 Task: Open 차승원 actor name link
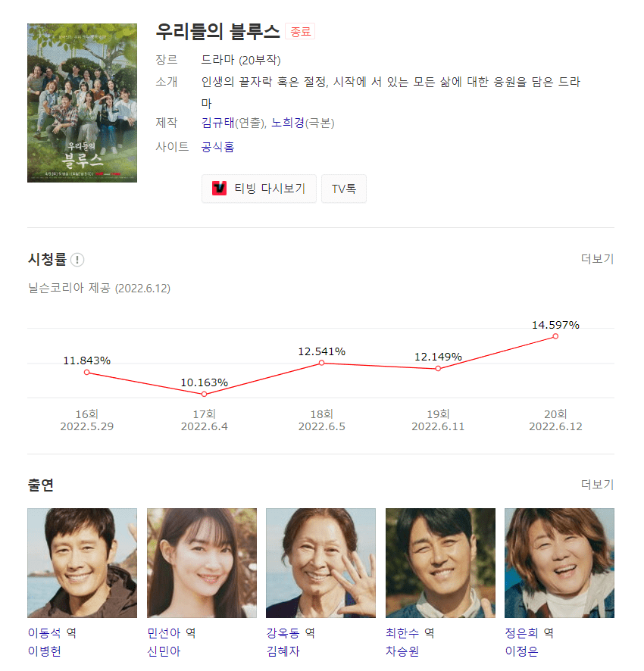tap(402, 651)
